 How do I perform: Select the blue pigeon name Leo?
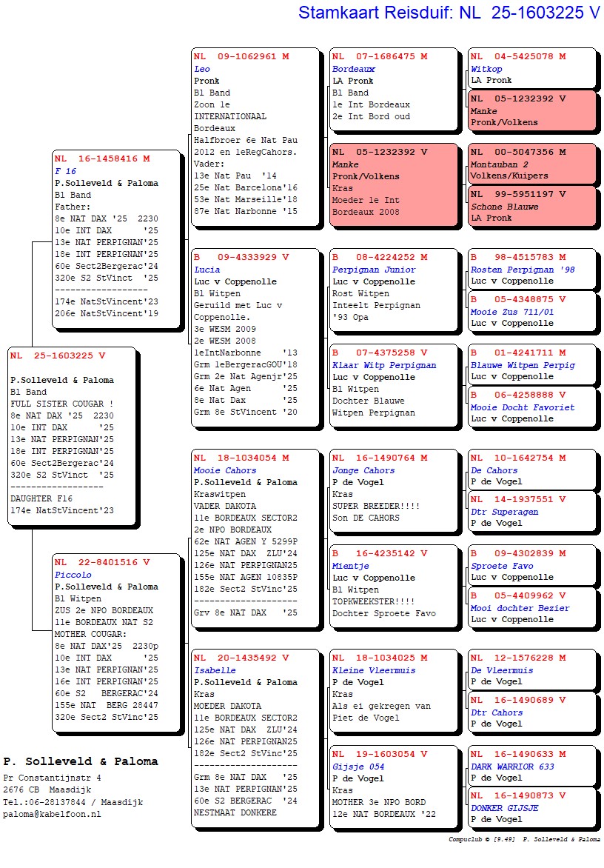[201, 69]
